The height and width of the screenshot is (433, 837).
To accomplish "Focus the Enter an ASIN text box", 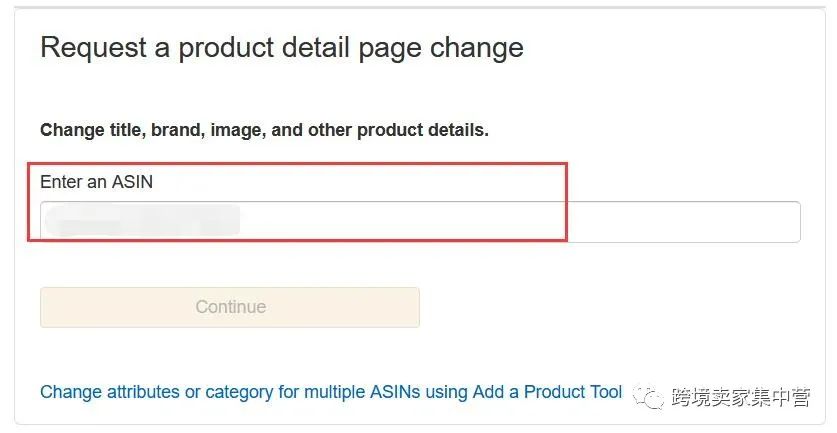I will pyautogui.click(x=420, y=222).
